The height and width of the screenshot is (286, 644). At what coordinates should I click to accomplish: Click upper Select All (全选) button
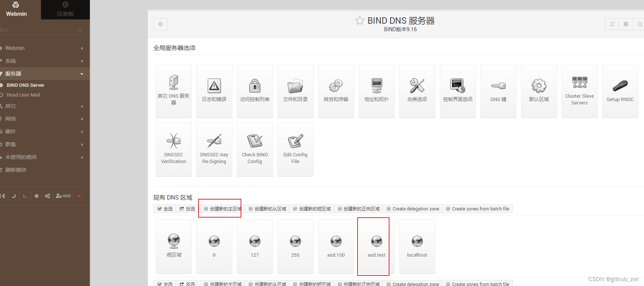point(165,209)
